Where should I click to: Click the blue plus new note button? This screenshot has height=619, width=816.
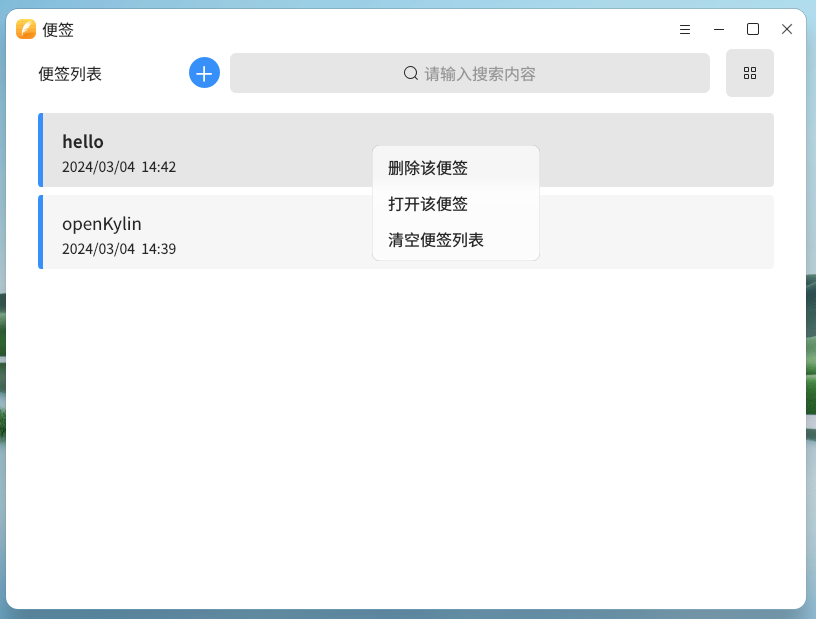(204, 73)
